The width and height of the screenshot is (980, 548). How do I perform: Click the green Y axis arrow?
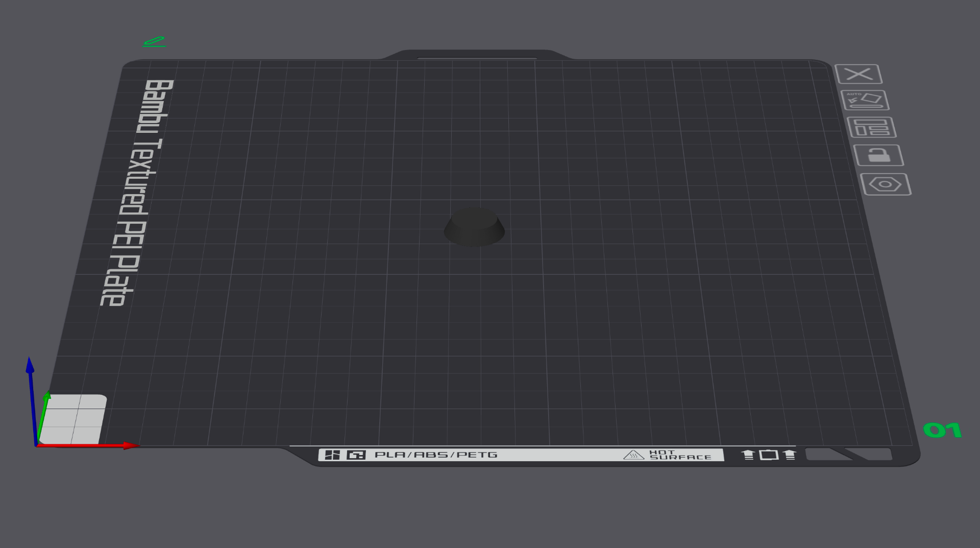[43, 416]
